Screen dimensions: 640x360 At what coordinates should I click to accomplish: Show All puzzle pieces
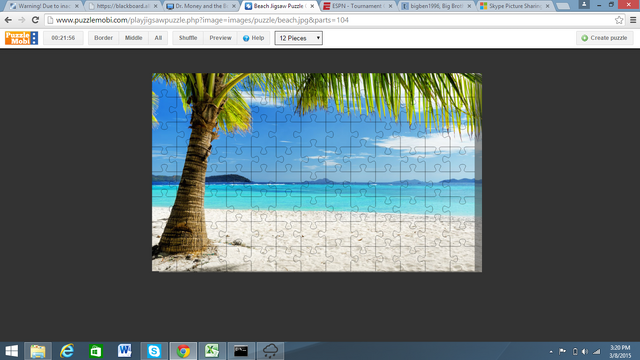point(158,38)
